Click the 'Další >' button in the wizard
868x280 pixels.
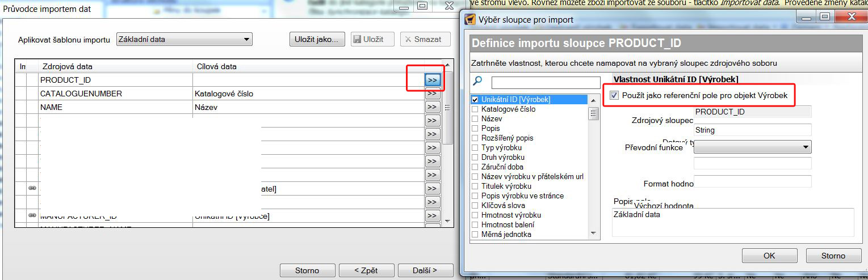click(425, 270)
